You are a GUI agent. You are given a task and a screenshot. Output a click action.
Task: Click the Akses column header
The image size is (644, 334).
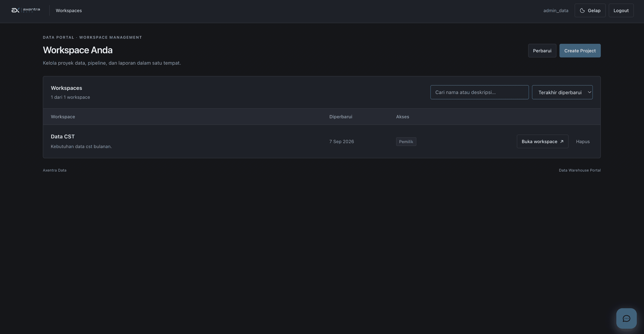[x=403, y=117]
